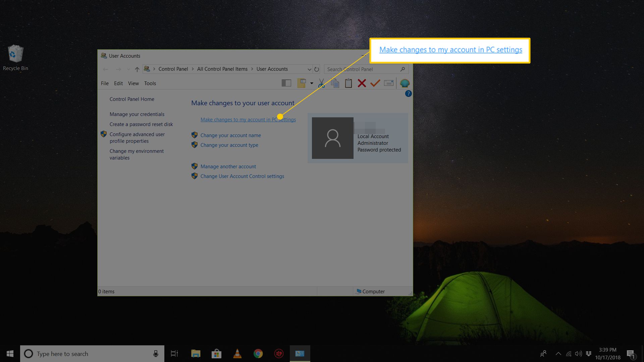Click the Help question mark icon
644x362 pixels.
tap(408, 93)
